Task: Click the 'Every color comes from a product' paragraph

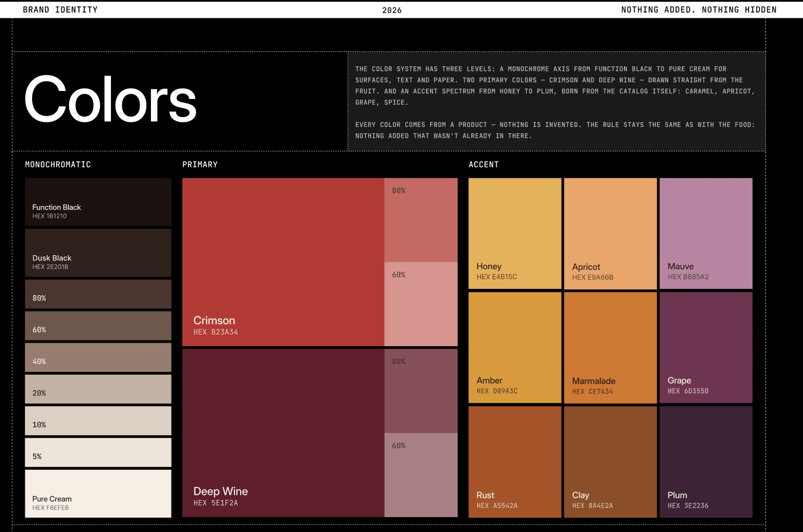Action: tap(555, 130)
